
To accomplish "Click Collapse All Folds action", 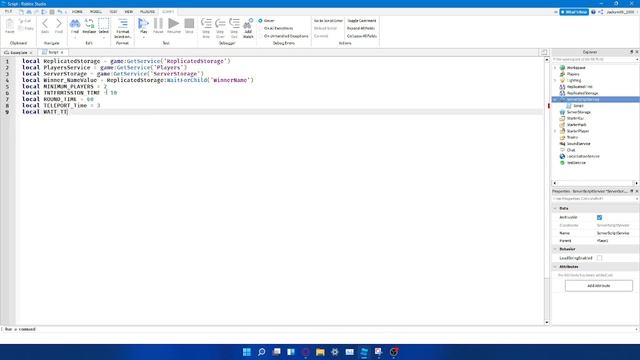I will [362, 36].
